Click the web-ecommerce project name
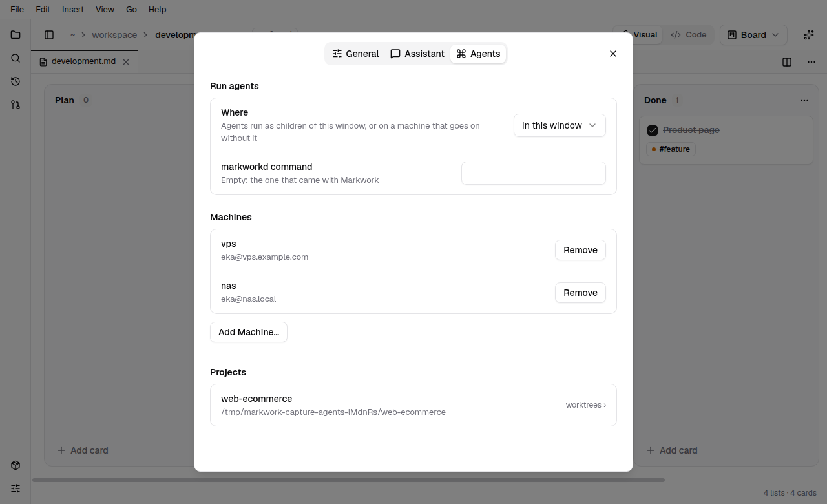This screenshot has width=827, height=504. coord(256,399)
